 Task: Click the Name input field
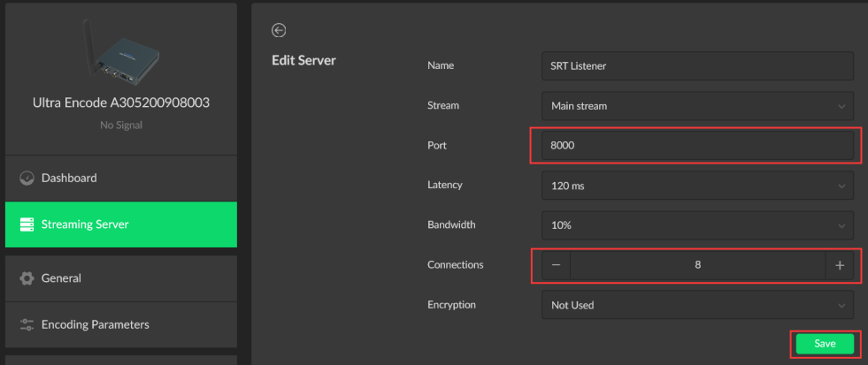pyautogui.click(x=696, y=66)
